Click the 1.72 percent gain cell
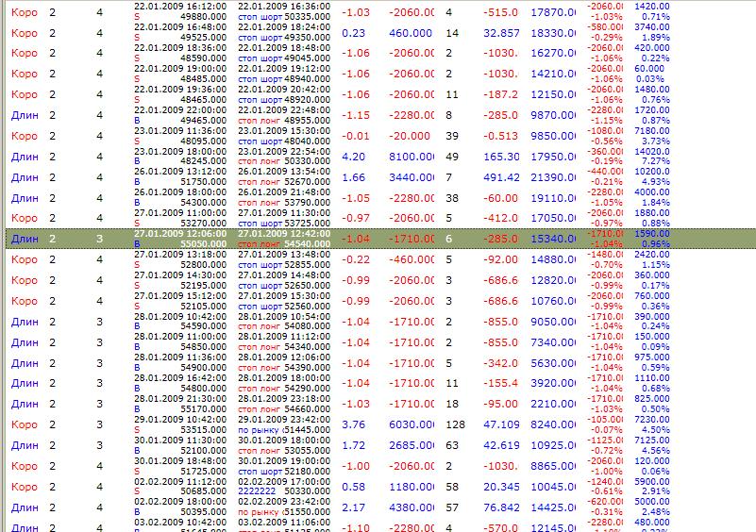Image resolution: width=756 pixels, height=532 pixels. (353, 446)
